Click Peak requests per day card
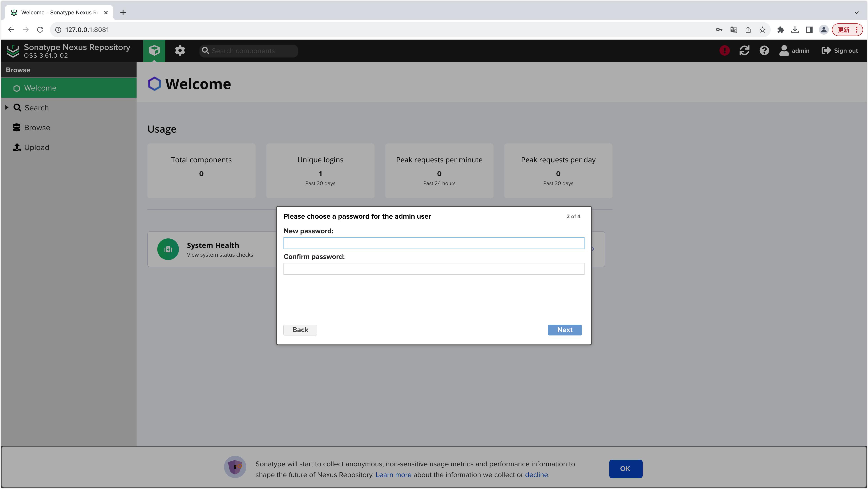Image resolution: width=868 pixels, height=489 pixels. pyautogui.click(x=558, y=171)
